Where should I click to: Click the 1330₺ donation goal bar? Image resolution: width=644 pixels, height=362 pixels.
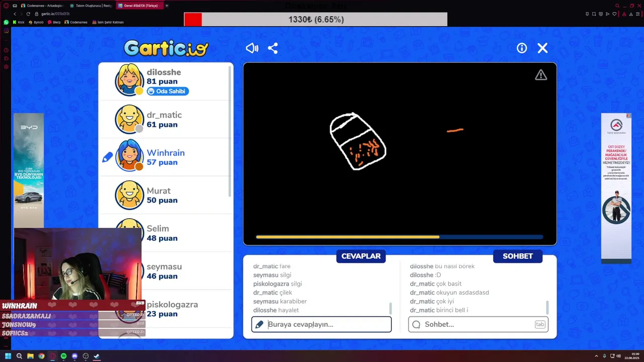(315, 20)
